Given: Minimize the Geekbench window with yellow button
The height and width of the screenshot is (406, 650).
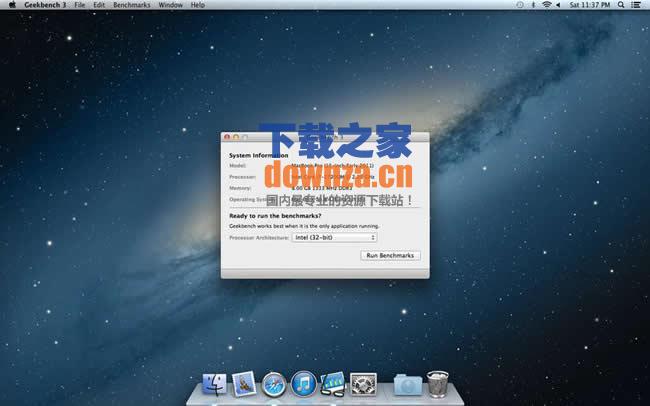Looking at the screenshot, I should point(236,137).
